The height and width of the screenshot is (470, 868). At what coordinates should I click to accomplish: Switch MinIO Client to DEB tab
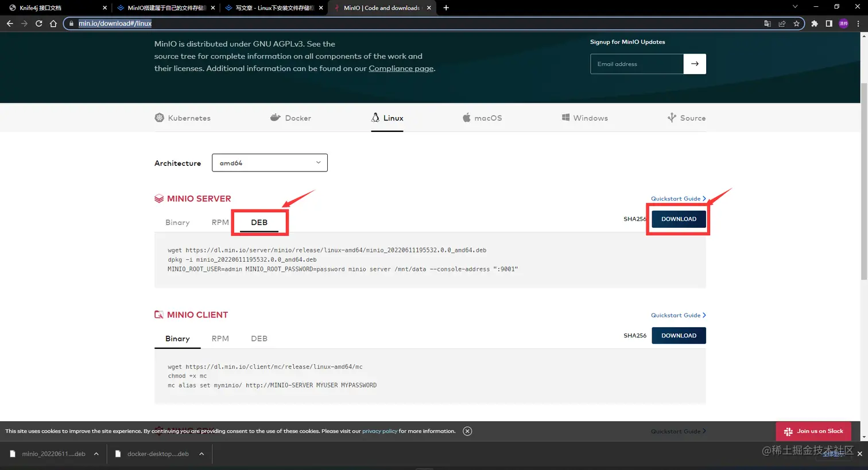click(x=259, y=339)
